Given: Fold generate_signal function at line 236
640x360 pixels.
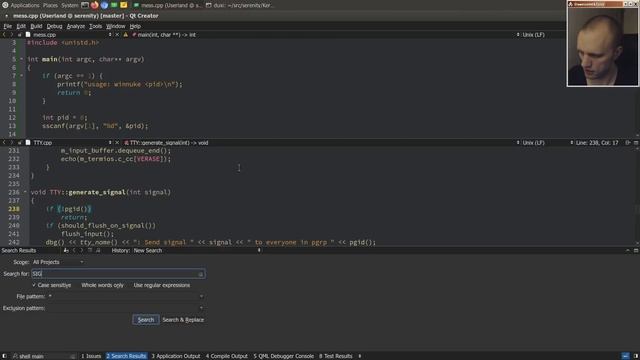Looking at the screenshot, I should pos(25,192).
